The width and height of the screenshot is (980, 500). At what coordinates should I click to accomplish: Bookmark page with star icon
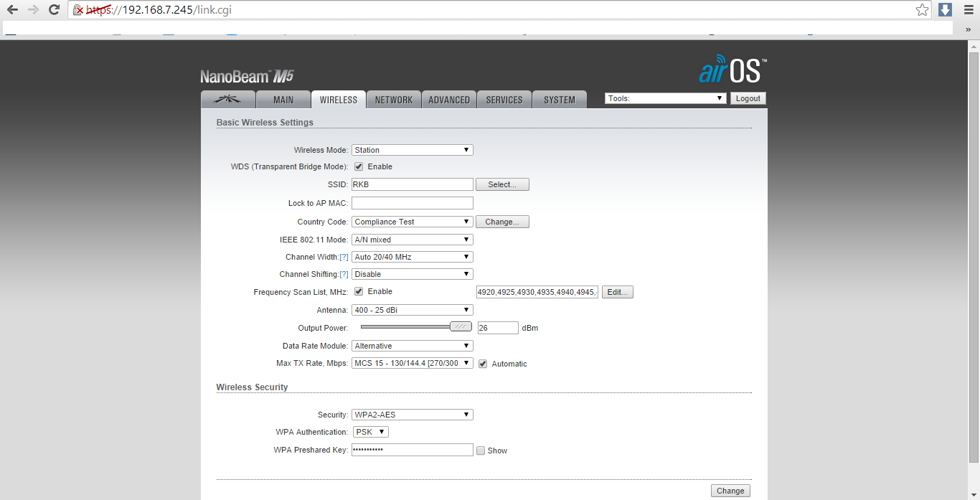[x=922, y=10]
